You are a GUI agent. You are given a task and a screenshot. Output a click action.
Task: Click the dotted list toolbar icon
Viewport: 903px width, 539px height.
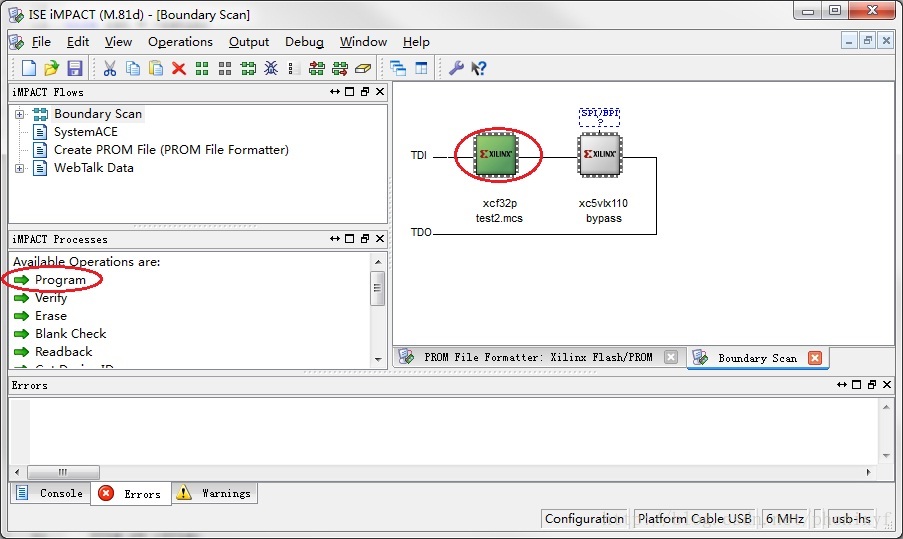pos(291,69)
